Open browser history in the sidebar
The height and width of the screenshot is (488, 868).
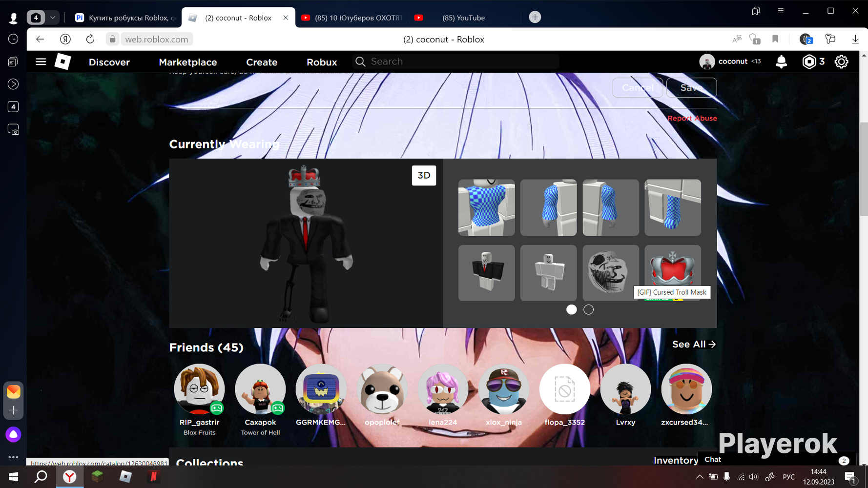coord(13,39)
